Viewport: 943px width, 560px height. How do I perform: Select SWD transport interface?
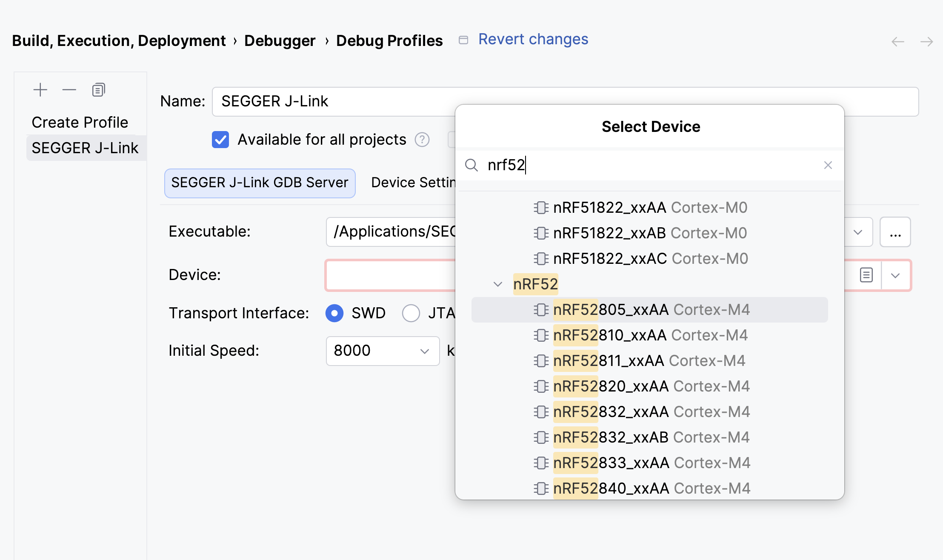coord(334,313)
